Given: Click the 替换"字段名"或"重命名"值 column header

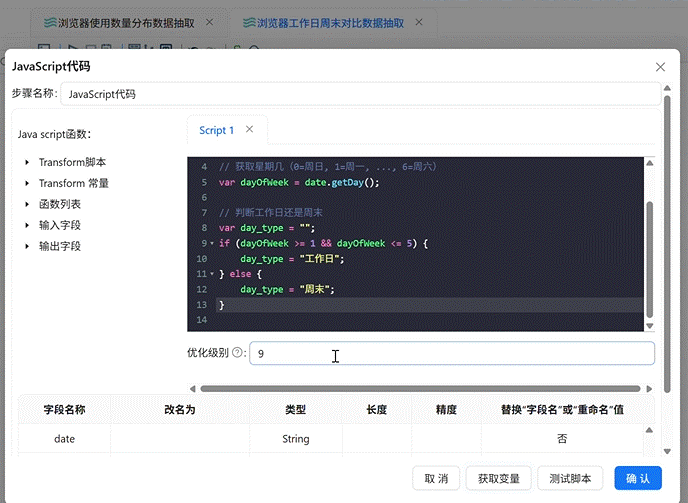Looking at the screenshot, I should point(563,410).
